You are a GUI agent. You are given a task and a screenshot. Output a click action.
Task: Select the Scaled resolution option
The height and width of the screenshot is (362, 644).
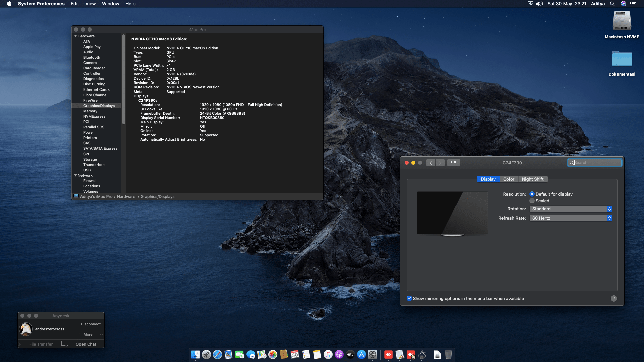click(532, 201)
